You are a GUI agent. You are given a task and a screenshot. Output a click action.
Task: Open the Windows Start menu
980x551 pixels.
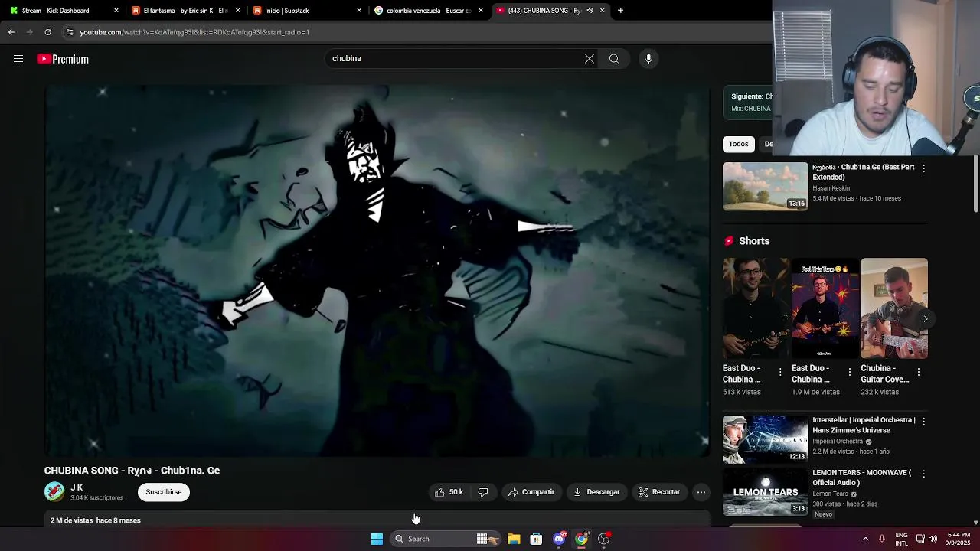coord(377,539)
